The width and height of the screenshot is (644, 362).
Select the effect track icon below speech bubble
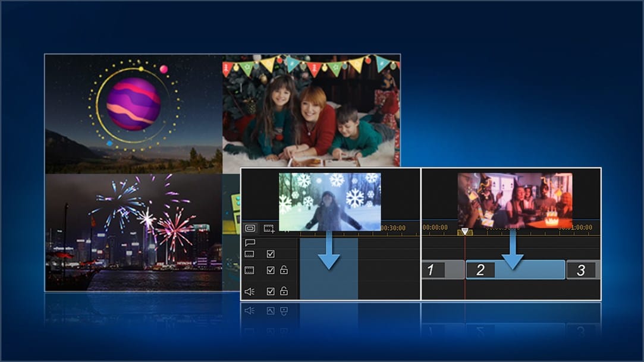250,254
